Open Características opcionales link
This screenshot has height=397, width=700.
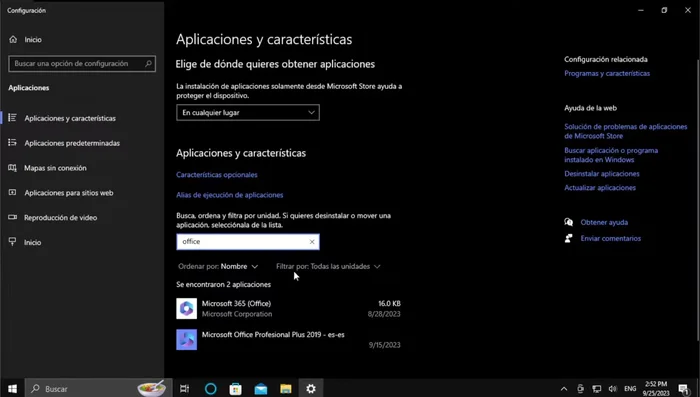coord(217,175)
